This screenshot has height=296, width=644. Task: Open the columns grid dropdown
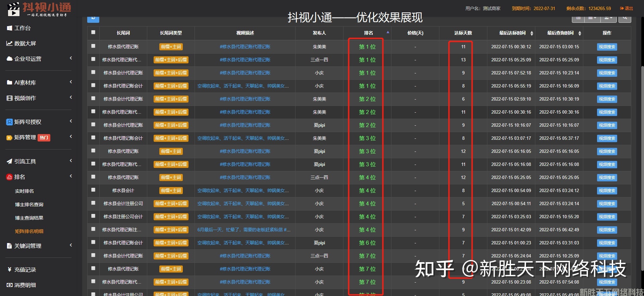[592, 18]
